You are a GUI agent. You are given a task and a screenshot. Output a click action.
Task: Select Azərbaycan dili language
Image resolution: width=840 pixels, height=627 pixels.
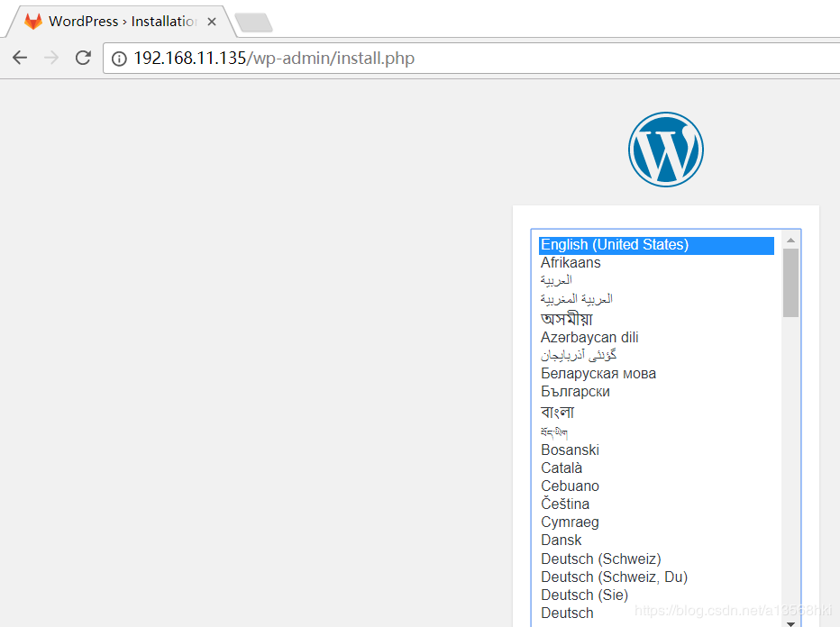coord(656,337)
